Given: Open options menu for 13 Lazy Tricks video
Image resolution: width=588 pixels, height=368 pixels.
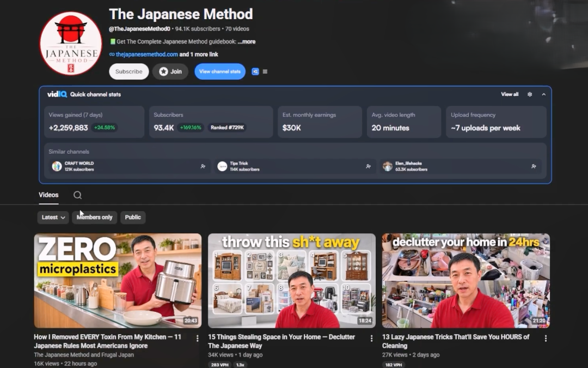Looking at the screenshot, I should [x=546, y=339].
